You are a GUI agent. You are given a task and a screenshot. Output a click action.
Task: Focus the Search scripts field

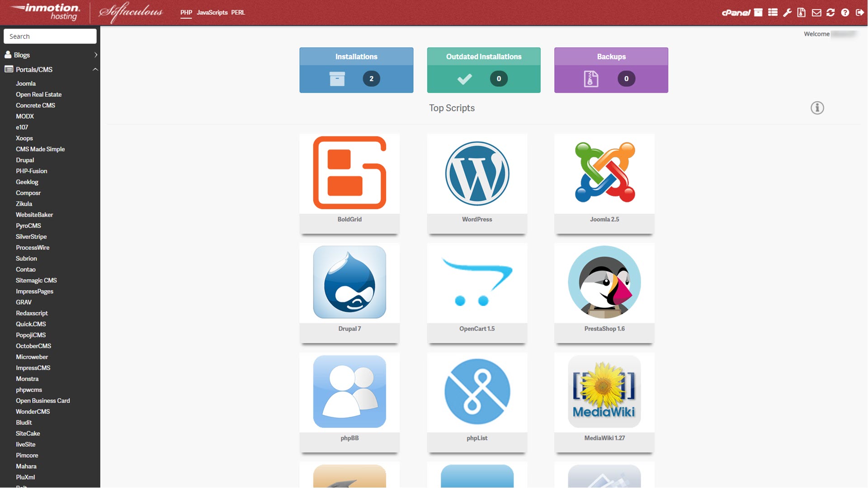pyautogui.click(x=50, y=36)
